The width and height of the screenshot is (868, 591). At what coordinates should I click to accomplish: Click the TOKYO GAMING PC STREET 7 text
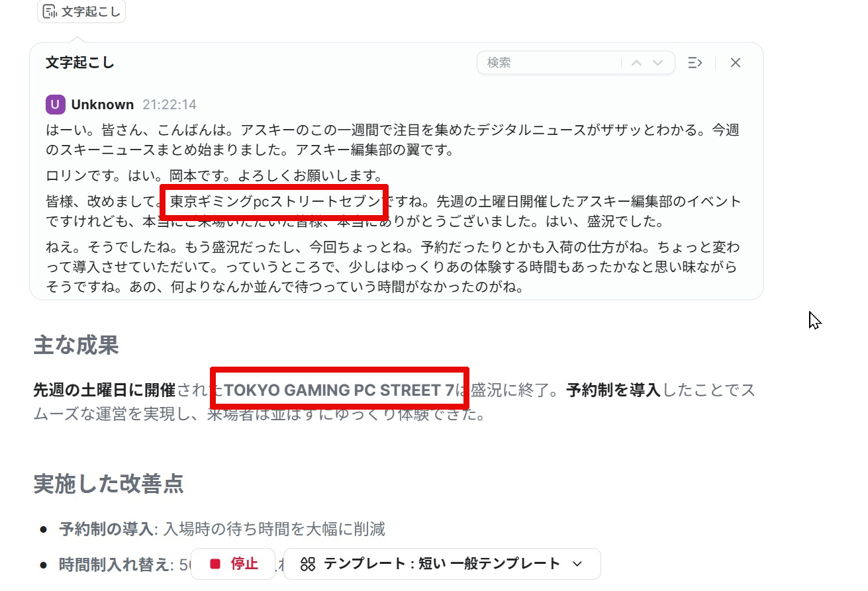pyautogui.click(x=340, y=390)
